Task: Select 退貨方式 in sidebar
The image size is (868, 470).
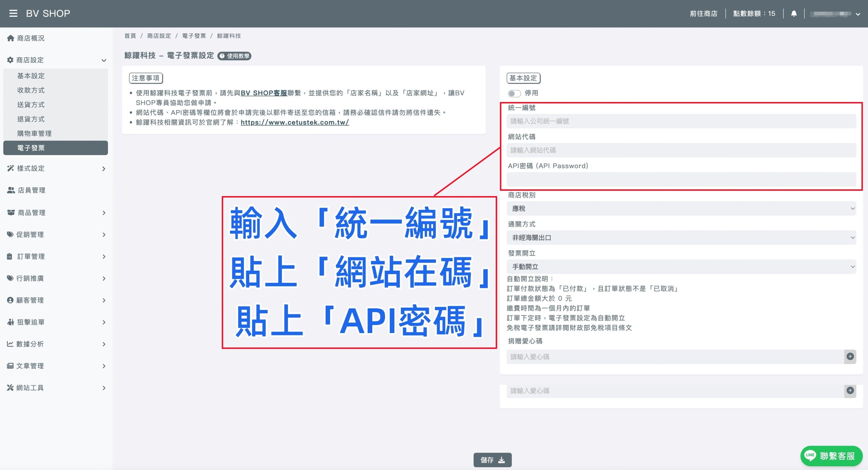Action: coord(31,119)
